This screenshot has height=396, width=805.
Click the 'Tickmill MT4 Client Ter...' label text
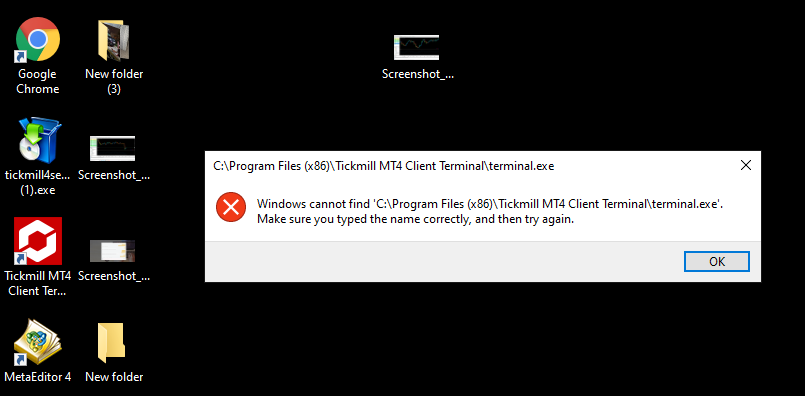(37, 283)
